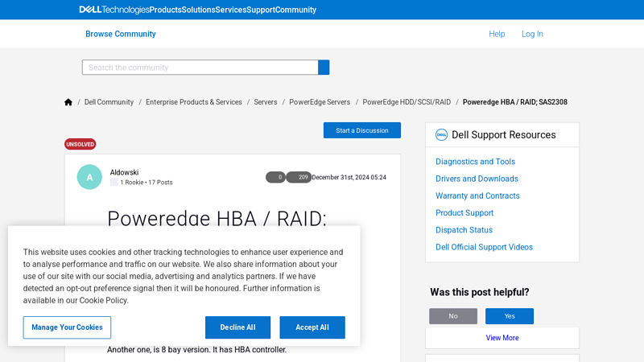Open PowerEdge Servers breadcrumb
Image resolution: width=644 pixels, height=362 pixels.
[320, 102]
